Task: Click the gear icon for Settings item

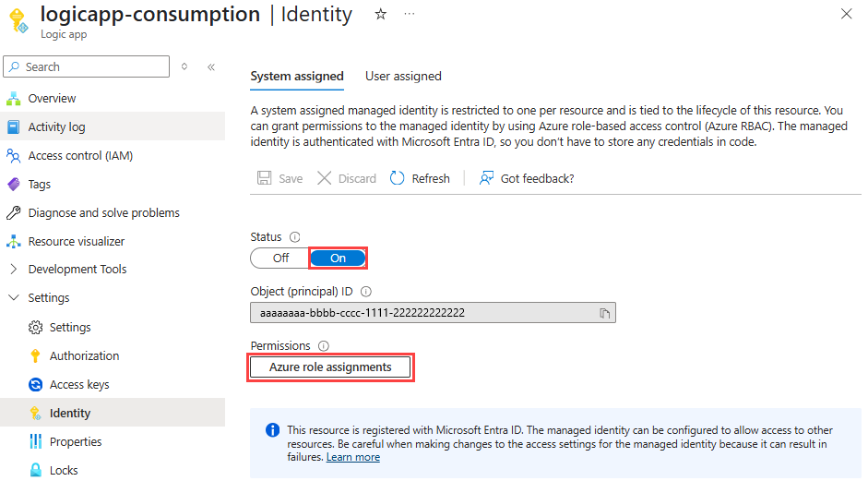Action: (35, 328)
